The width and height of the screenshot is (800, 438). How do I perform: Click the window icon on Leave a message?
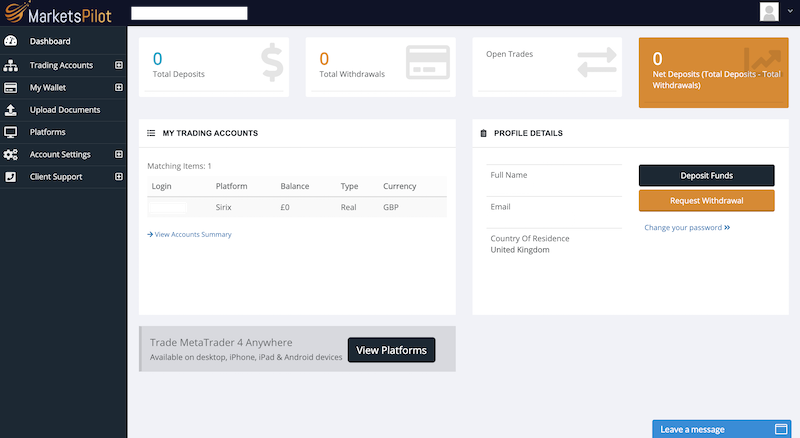(x=781, y=429)
